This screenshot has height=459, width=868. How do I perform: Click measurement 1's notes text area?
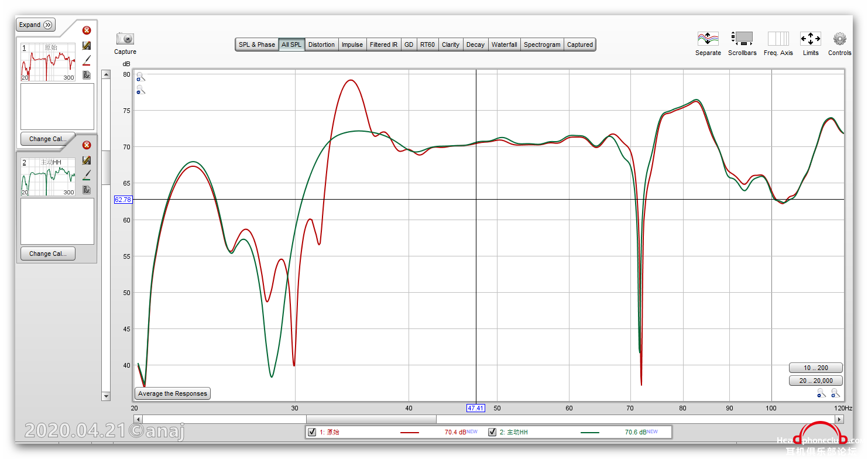click(57, 107)
